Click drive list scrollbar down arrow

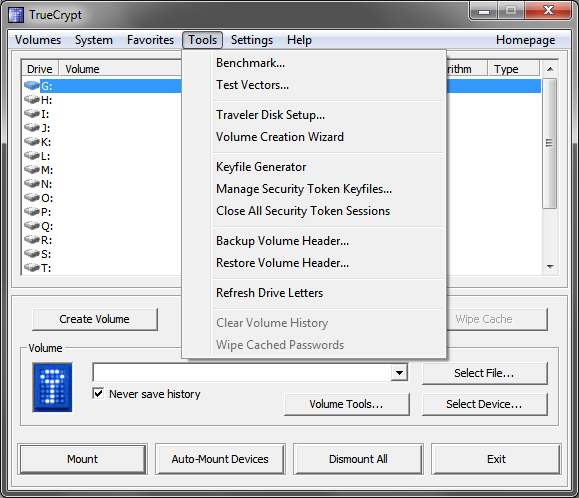(x=550, y=267)
